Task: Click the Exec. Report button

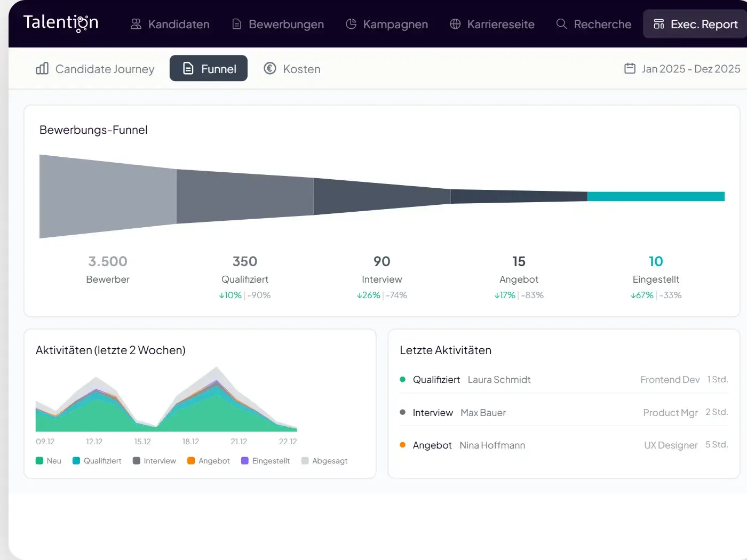Action: [695, 23]
